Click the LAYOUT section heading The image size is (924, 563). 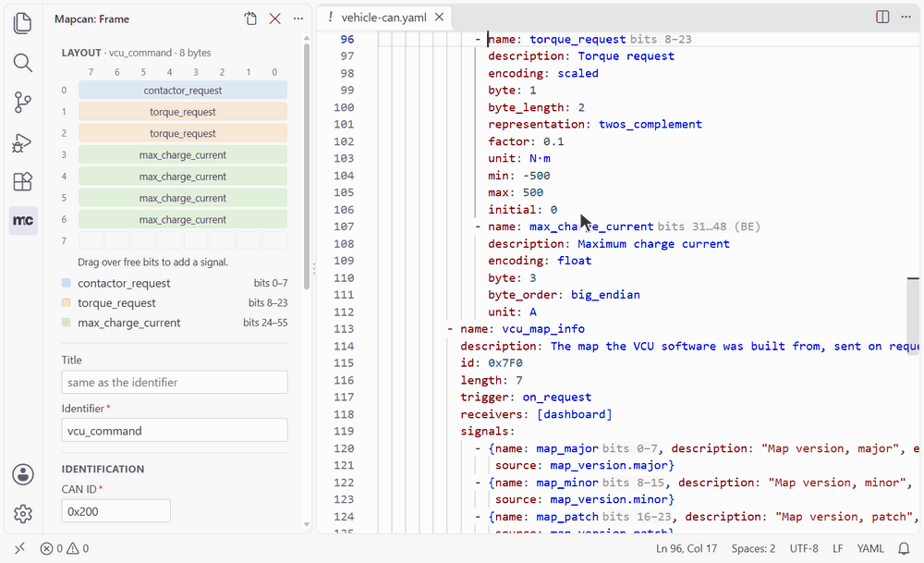tap(81, 53)
